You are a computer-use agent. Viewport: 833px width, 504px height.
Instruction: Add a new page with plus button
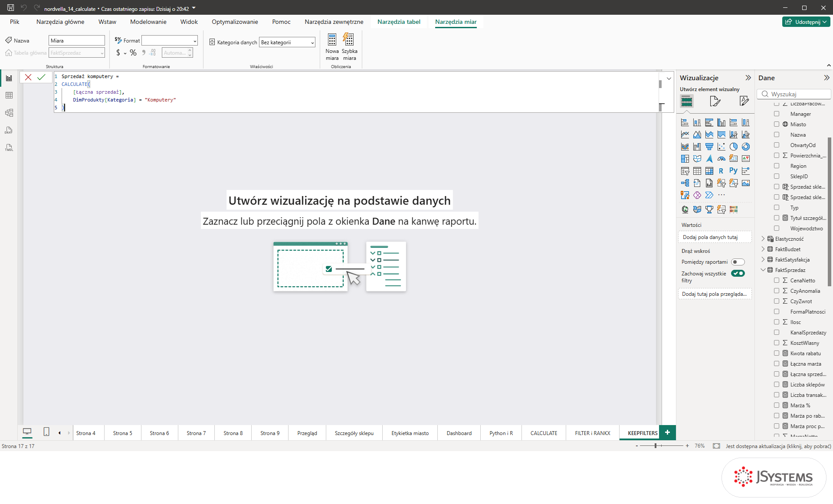(667, 432)
